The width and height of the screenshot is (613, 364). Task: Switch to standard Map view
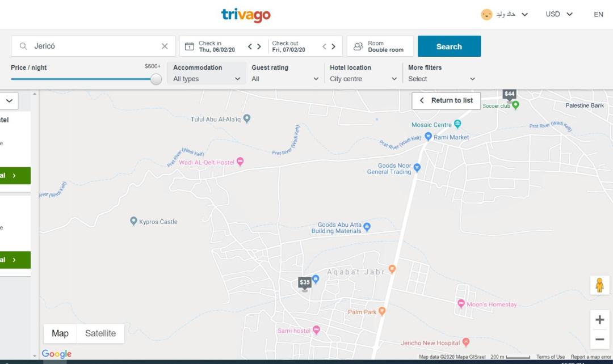point(60,333)
